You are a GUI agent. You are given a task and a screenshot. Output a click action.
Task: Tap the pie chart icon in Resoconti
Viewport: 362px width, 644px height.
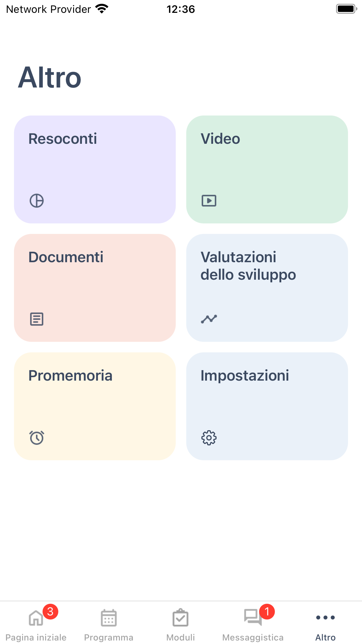click(37, 201)
